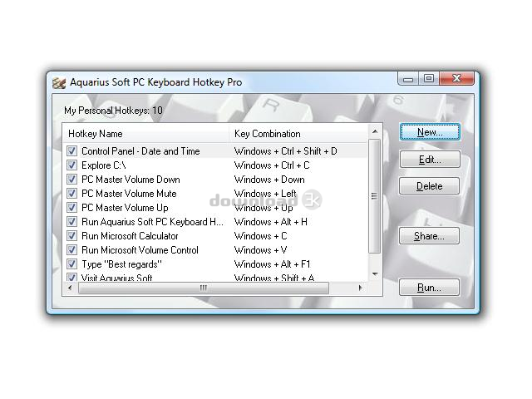Image resolution: width=532 pixels, height=399 pixels.
Task: Uncheck Control Panel - Date and Time hotkey
Action: (71, 151)
